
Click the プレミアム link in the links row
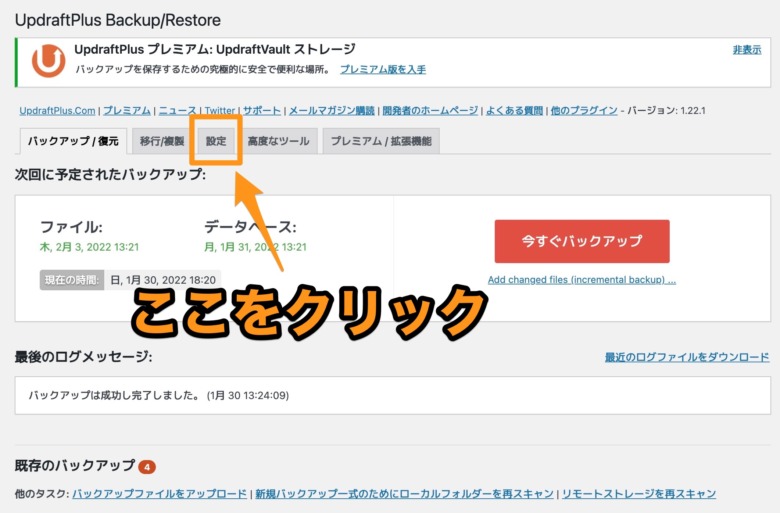coord(127,110)
